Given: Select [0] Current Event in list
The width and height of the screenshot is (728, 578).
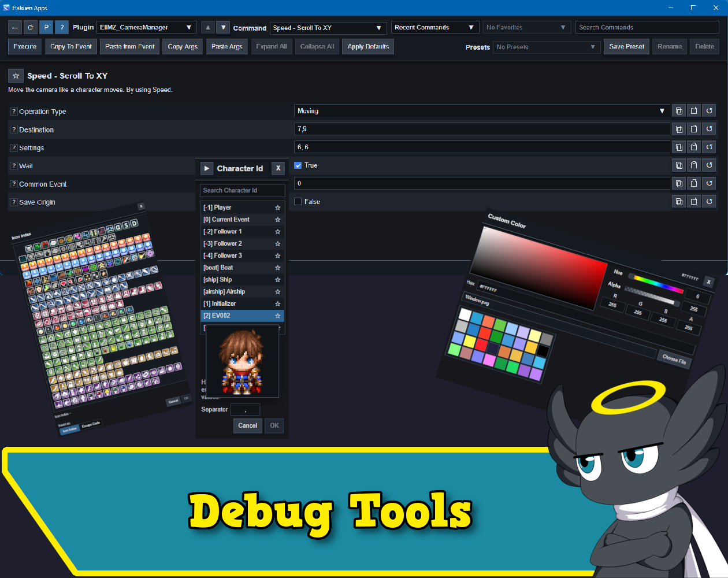Looking at the screenshot, I should [x=242, y=220].
